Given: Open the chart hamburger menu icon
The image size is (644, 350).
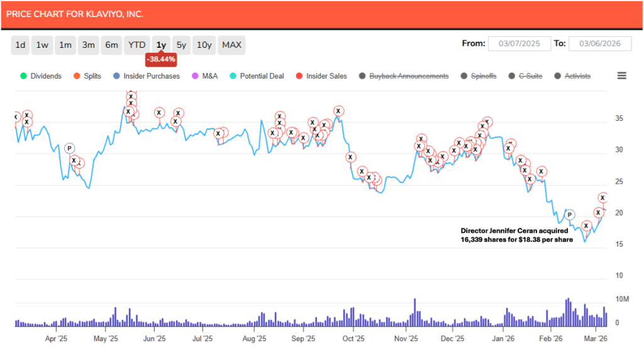Looking at the screenshot, I should [x=621, y=76].
